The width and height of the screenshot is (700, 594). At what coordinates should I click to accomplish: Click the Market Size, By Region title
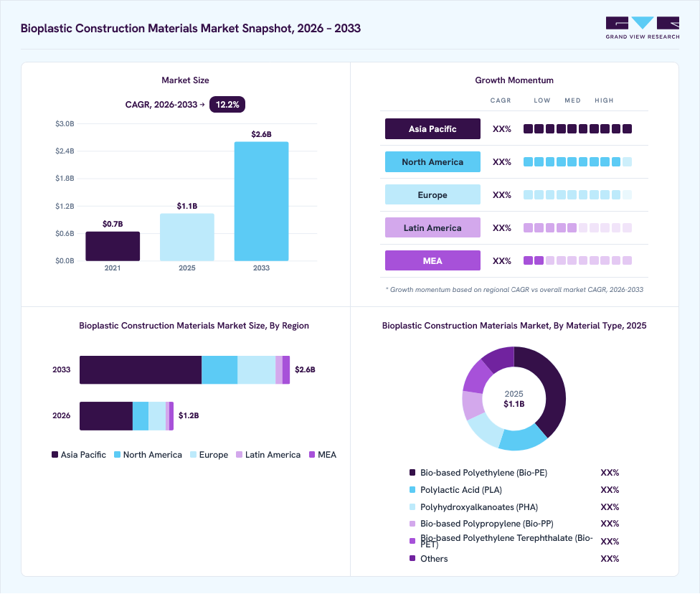(x=194, y=326)
